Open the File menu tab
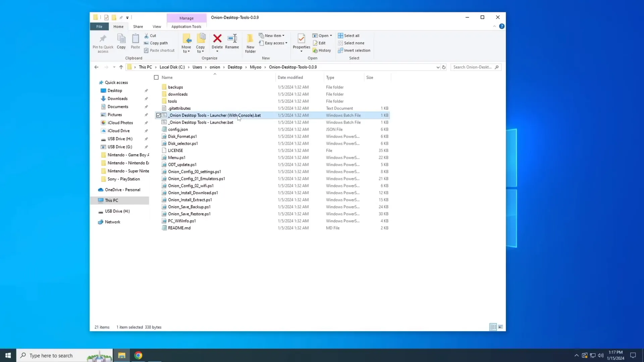 tap(99, 26)
